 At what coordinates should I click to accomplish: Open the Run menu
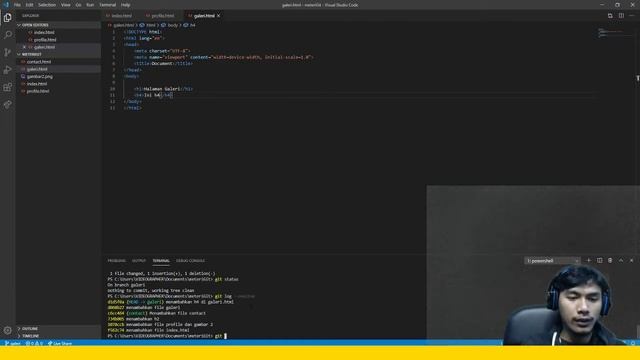(90, 5)
